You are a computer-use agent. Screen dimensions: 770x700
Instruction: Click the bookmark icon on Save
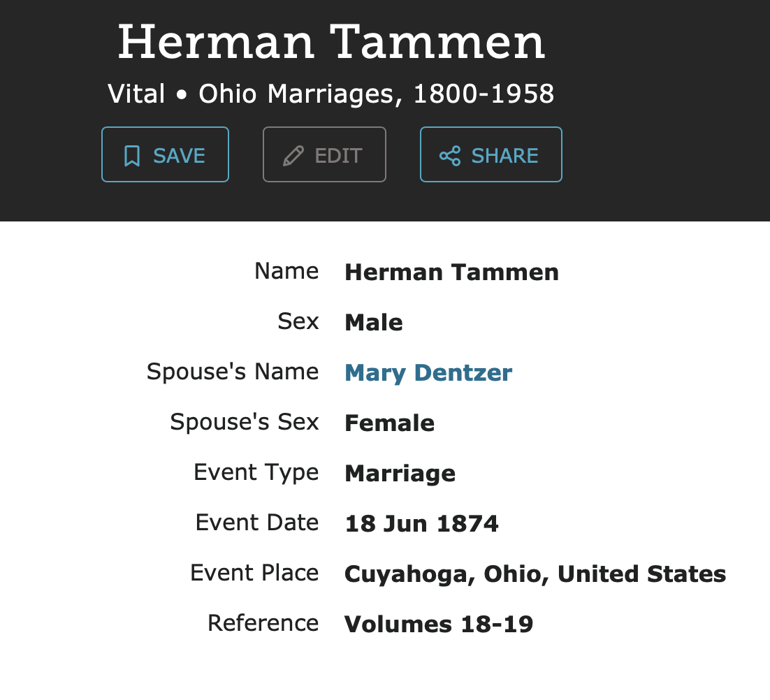coord(131,155)
